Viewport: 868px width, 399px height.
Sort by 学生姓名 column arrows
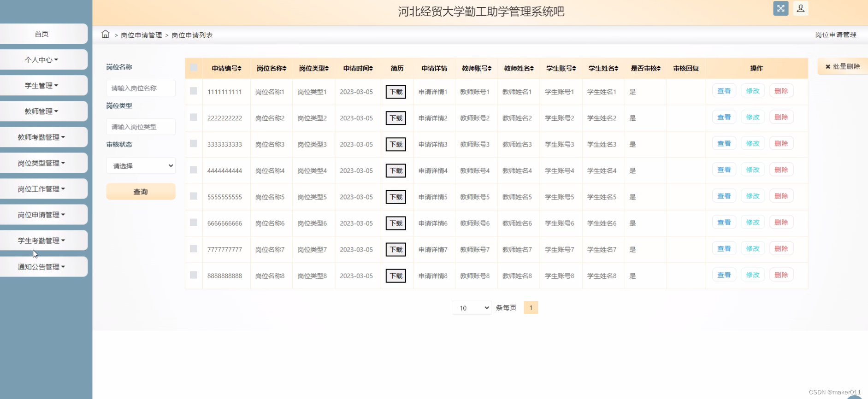616,68
